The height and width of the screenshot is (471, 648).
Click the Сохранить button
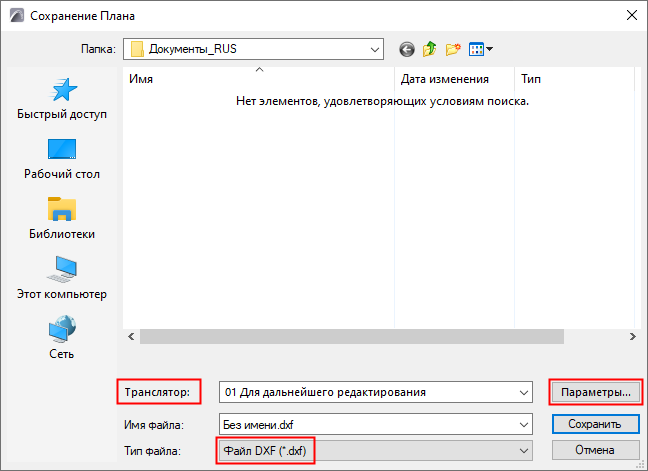tap(596, 424)
